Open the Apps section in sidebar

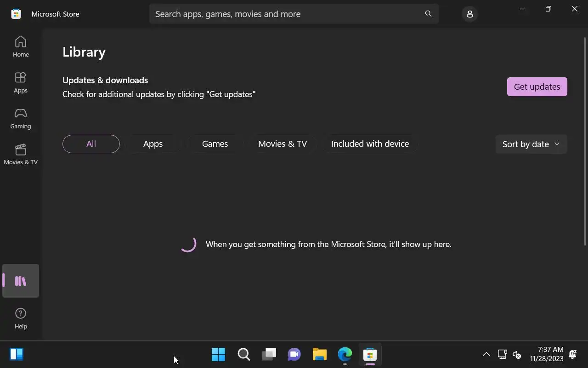point(21,82)
